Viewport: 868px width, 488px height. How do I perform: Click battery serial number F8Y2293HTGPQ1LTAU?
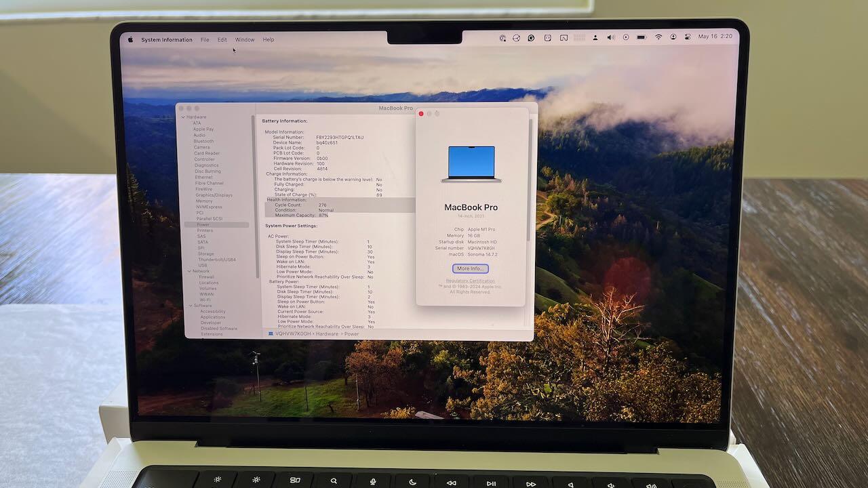click(340, 138)
